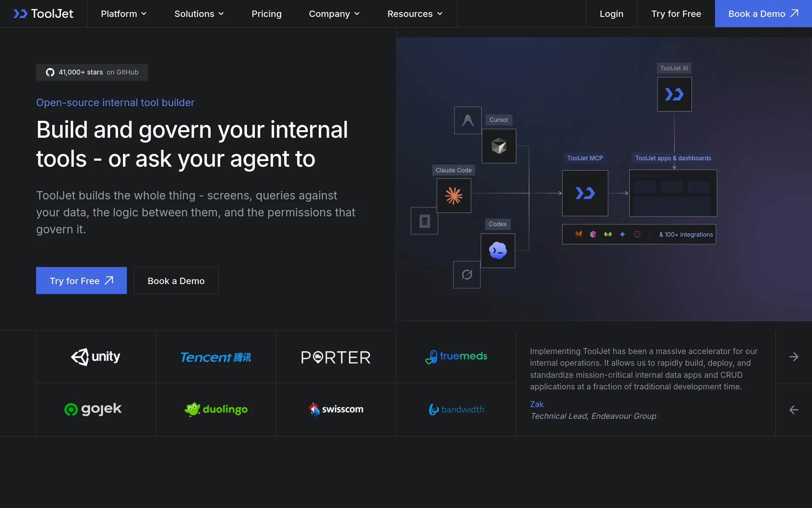Screen dimensions: 812x508
Task: Click 'Open-source internal tool builder' text
Action: pos(115,102)
